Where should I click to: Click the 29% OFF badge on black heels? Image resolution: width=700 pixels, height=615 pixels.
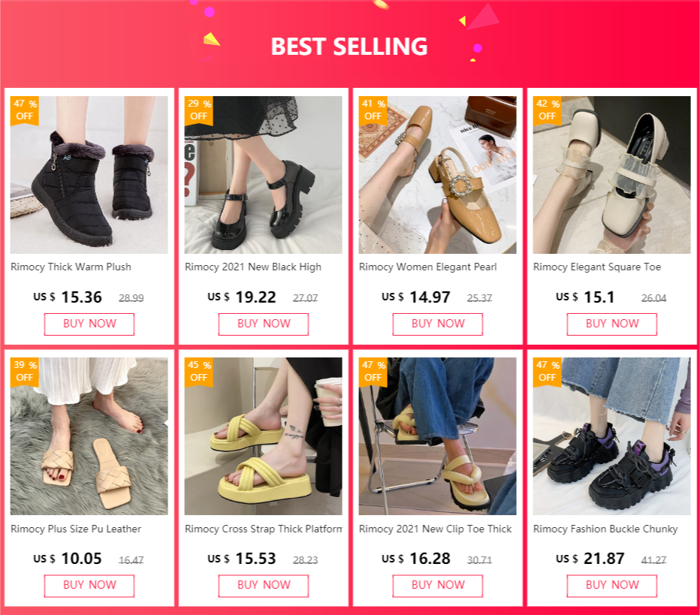[199, 110]
